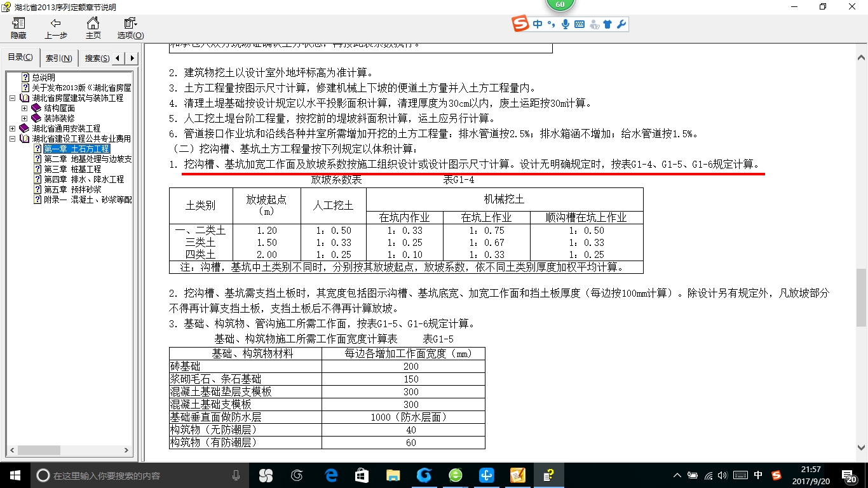This screenshot has height=488, width=868.
Task: Expand the 装饰装修 node
Action: pyautogui.click(x=25, y=118)
